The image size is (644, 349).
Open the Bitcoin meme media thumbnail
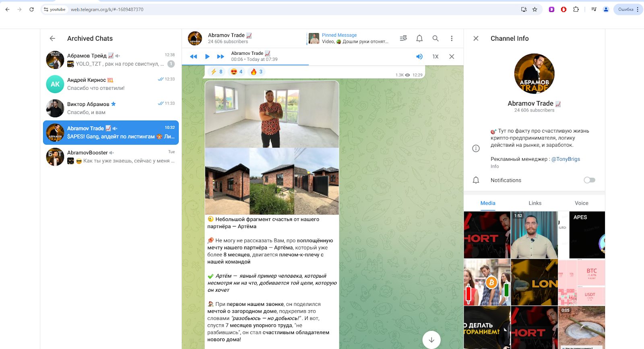tap(487, 282)
